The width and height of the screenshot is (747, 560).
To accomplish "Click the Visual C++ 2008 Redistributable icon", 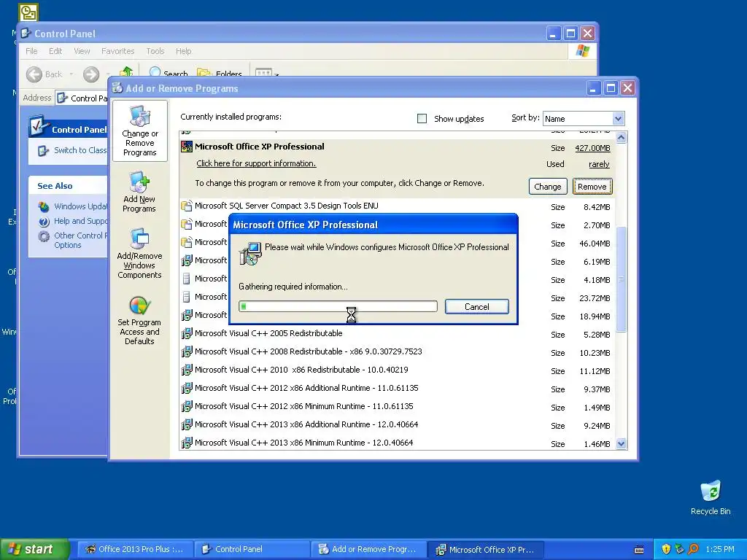I will coord(187,351).
